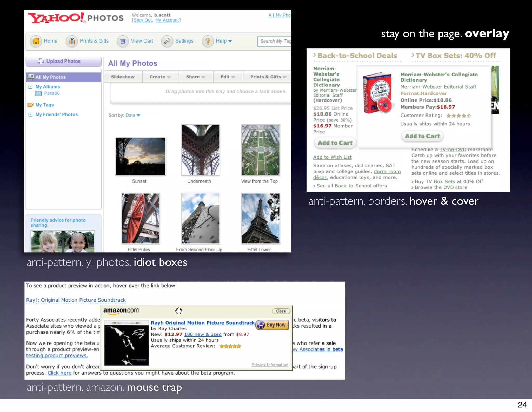Click the My Account link
532x412 pixels.
[167, 20]
